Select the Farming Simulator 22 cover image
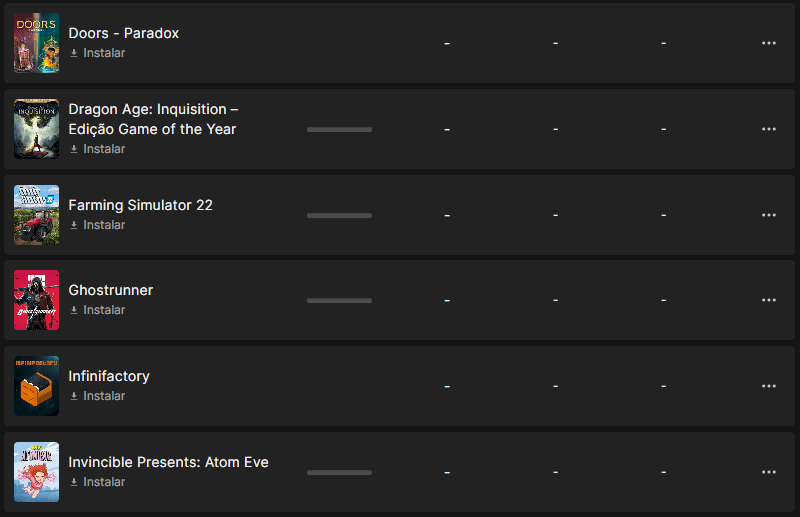 [x=36, y=215]
